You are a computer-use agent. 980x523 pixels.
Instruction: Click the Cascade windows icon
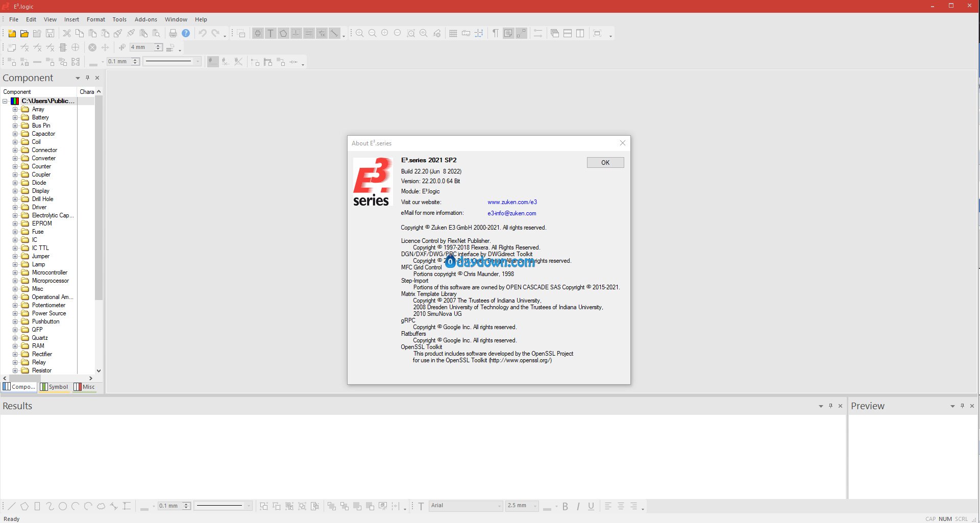pos(555,34)
